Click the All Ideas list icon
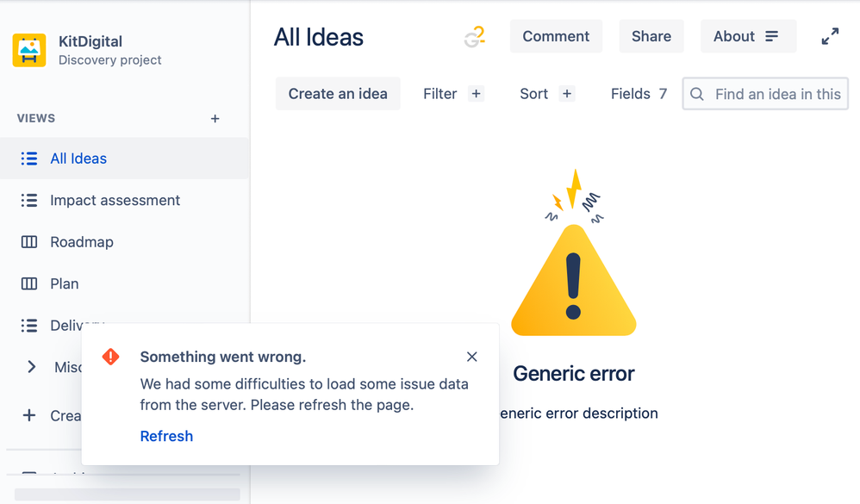Screen dimensions: 860x504 coord(29,159)
